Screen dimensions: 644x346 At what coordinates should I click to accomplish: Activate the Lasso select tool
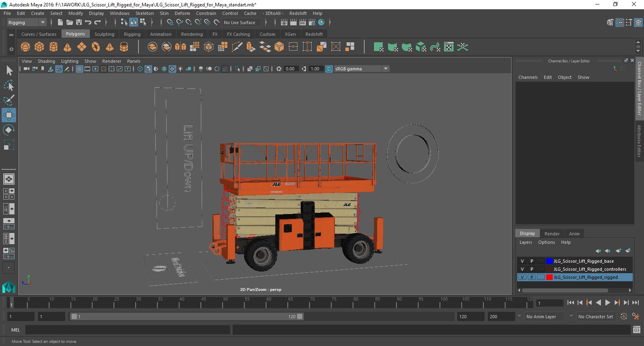9,85
